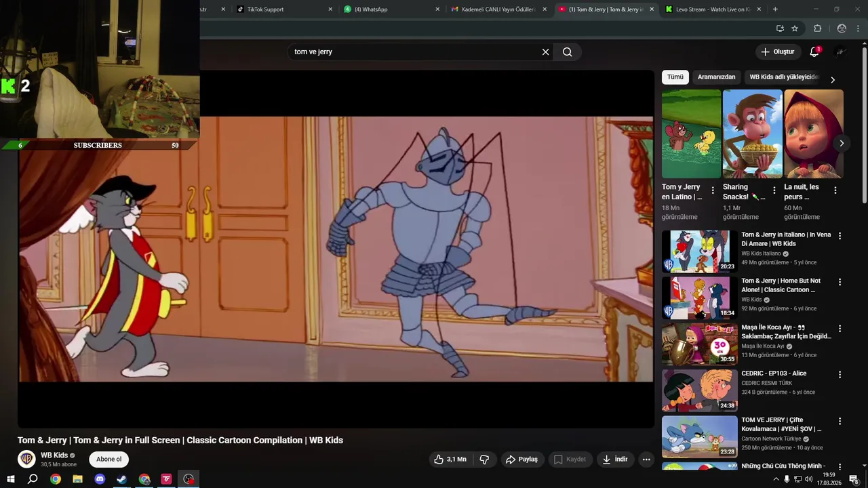Open Windows Start menu
This screenshot has height=488, width=868.
click(11, 479)
